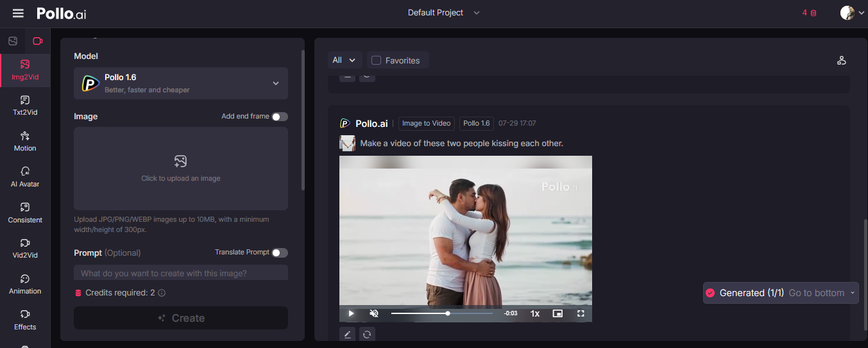Select Txt2Vid in the sidebar

[x=25, y=106]
